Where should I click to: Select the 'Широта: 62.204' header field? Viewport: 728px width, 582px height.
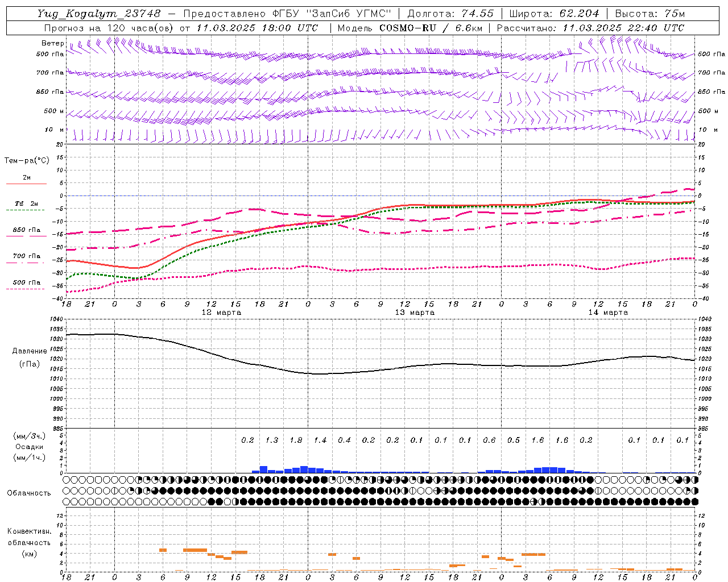(x=554, y=14)
